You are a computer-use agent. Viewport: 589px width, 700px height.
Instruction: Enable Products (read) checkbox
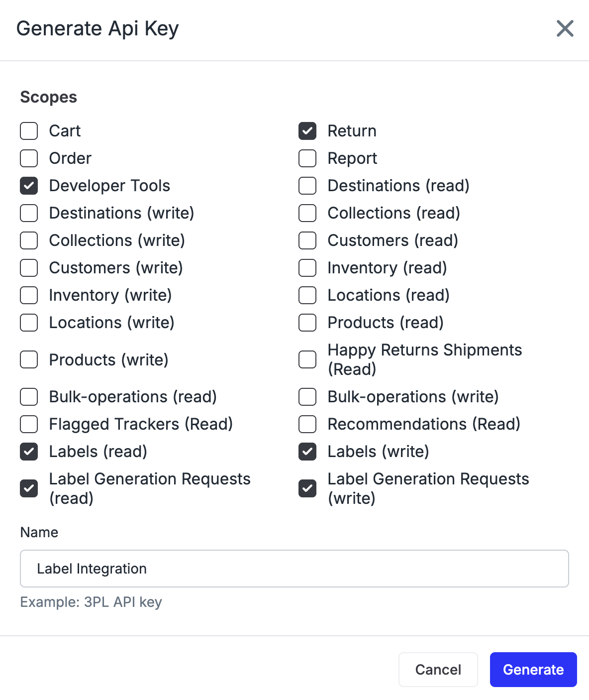(x=307, y=323)
